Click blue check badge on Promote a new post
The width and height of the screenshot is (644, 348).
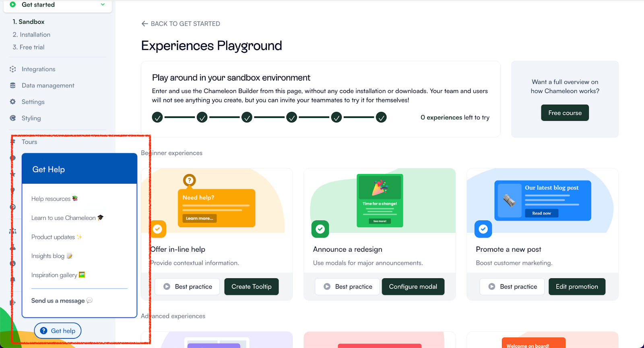click(x=483, y=229)
